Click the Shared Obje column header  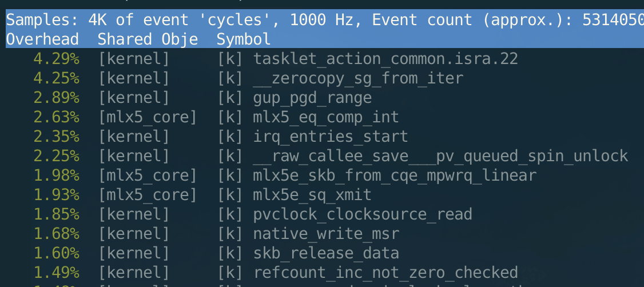click(148, 39)
